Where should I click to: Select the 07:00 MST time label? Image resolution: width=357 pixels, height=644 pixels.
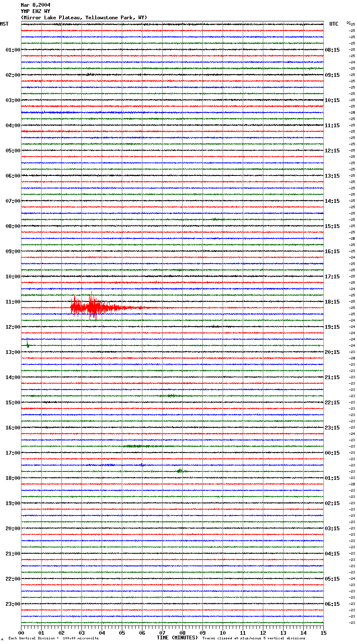pos(13,201)
